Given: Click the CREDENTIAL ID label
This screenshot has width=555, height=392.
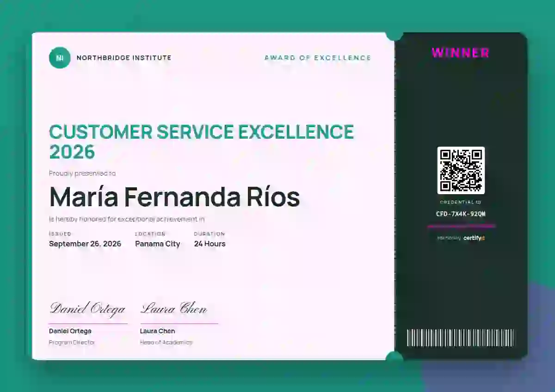Looking at the screenshot, I should click(461, 202).
